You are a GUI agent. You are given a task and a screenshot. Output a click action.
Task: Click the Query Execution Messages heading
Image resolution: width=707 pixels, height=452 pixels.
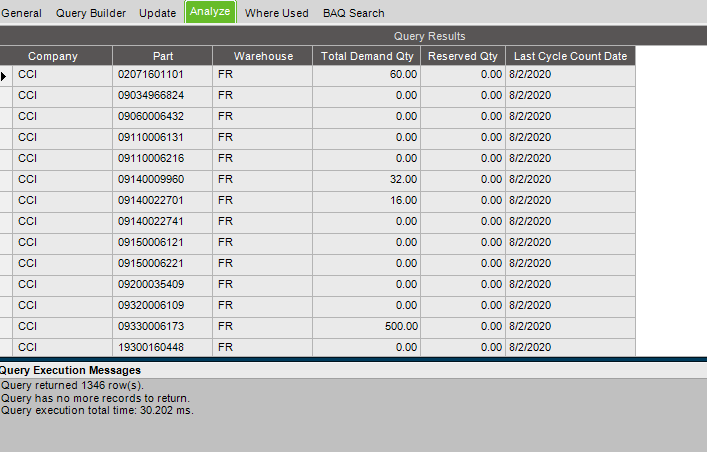pyautogui.click(x=70, y=370)
